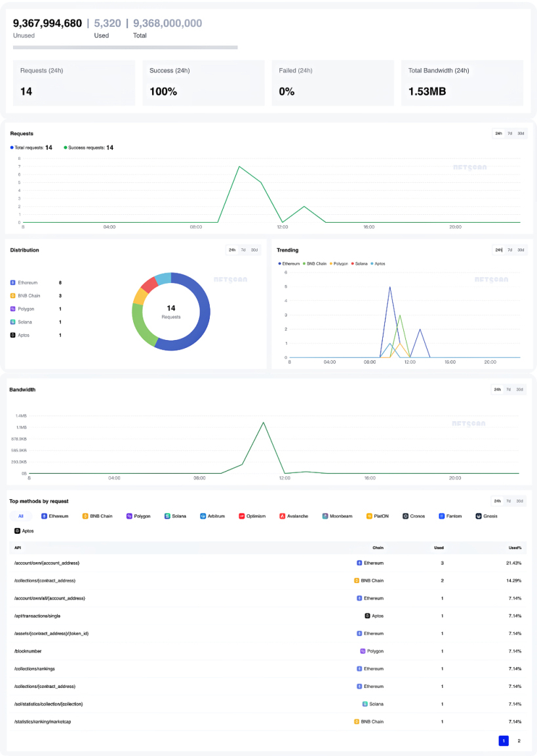This screenshot has height=756, width=537.
Task: Set Trending chart to 7d range
Action: [x=509, y=250]
